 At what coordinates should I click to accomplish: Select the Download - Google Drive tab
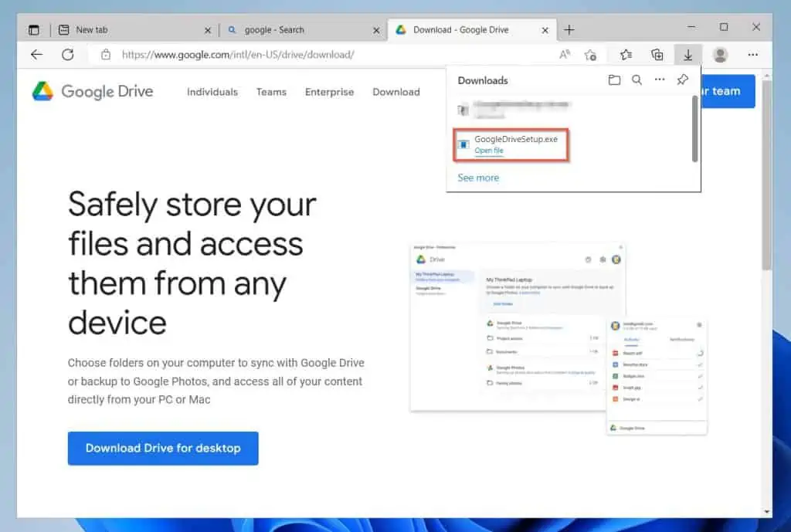pos(472,30)
